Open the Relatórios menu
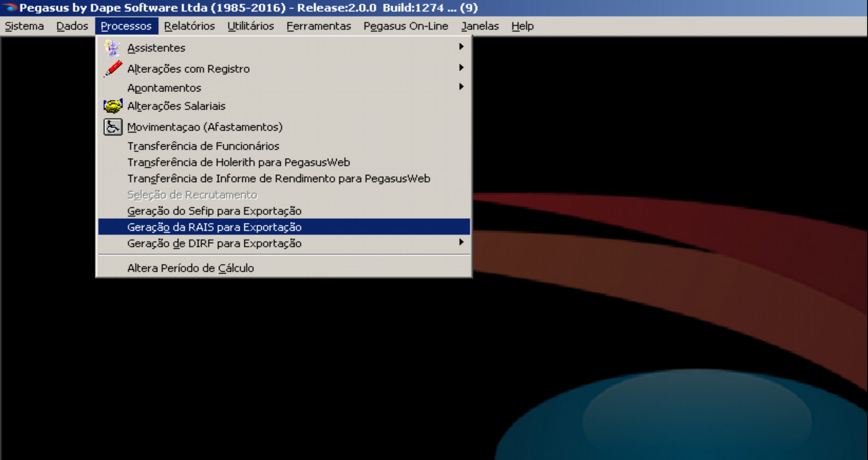Screen dimensions: 868x460 [189, 26]
